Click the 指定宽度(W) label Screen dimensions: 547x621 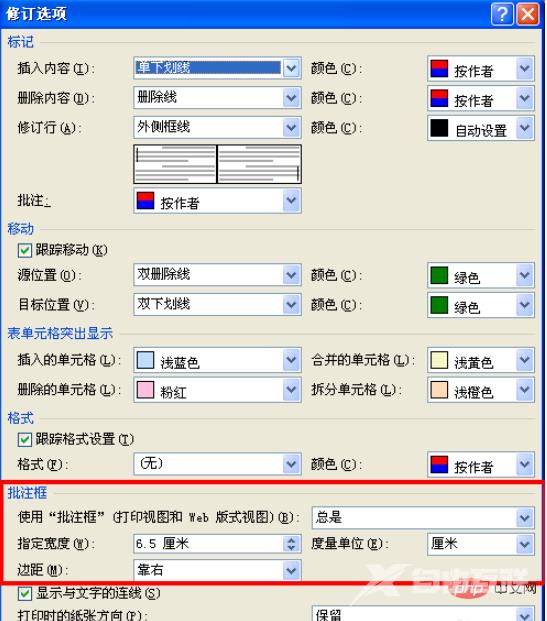tap(56, 544)
